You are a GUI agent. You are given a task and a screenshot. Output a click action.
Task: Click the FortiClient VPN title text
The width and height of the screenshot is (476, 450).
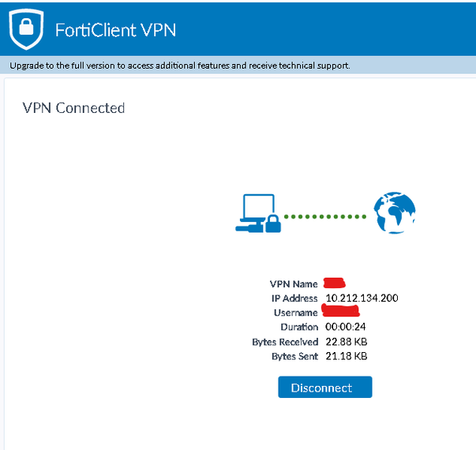click(x=115, y=31)
